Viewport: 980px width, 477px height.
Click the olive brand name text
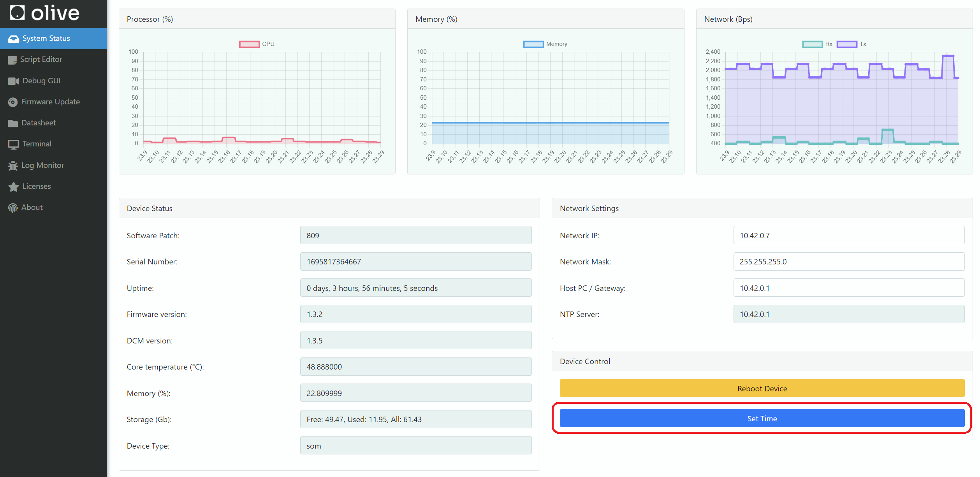coord(55,13)
